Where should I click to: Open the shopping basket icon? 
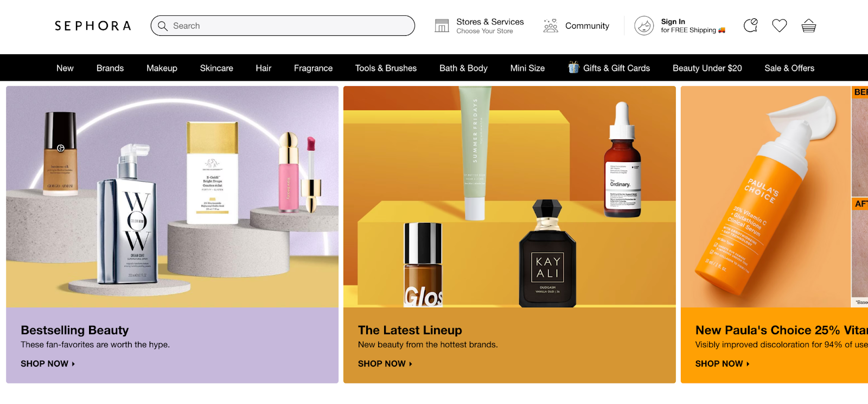pos(809,25)
